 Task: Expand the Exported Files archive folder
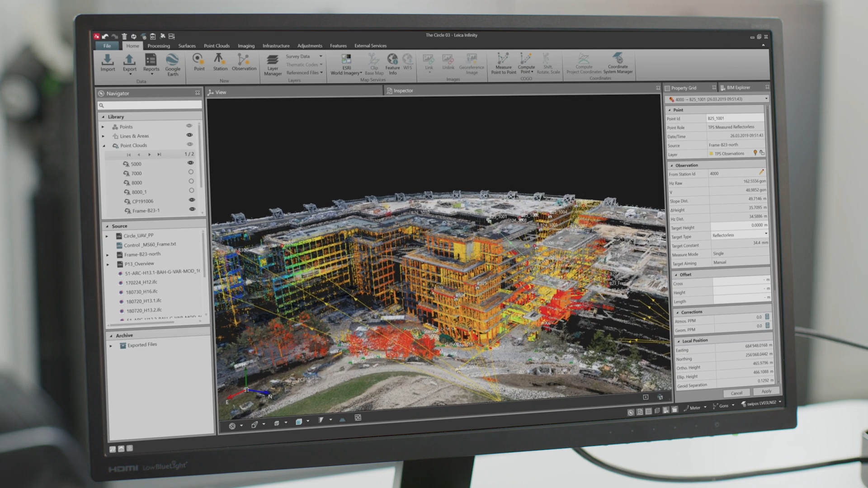tap(111, 346)
